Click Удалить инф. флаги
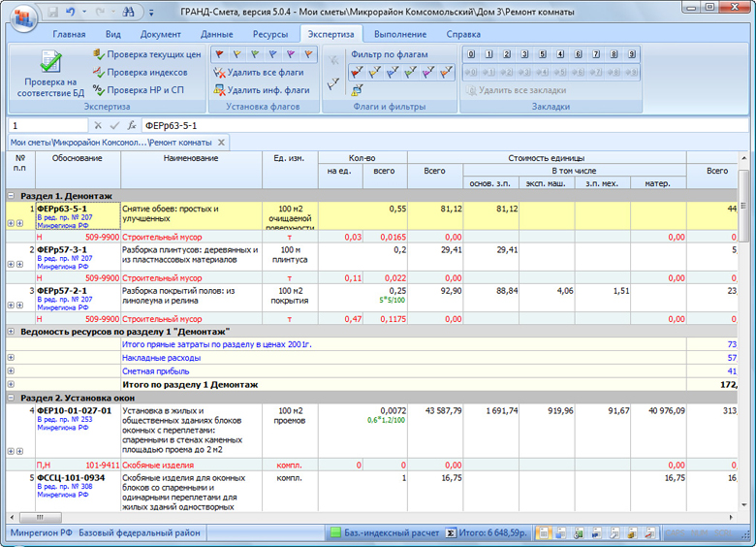This screenshot has height=547, width=756. pyautogui.click(x=262, y=90)
